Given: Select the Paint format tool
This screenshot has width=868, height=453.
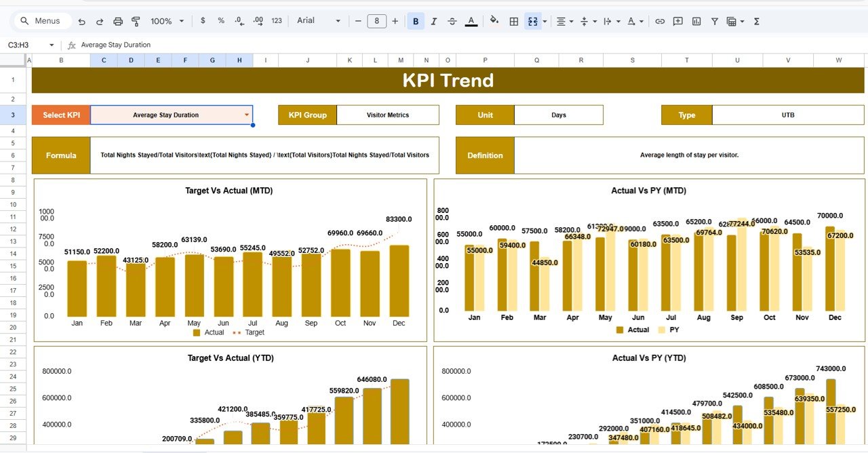Looking at the screenshot, I should point(135,21).
